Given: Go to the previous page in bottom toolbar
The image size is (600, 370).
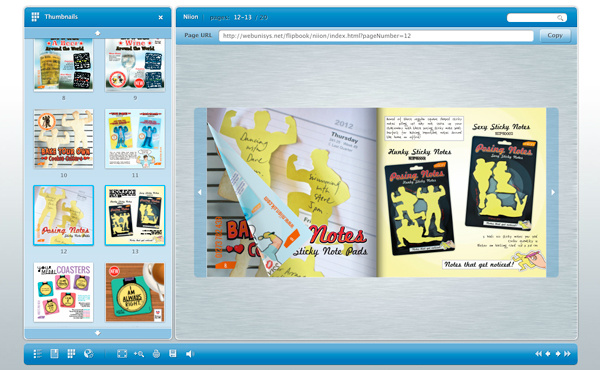Looking at the screenshot, I should click(548, 354).
